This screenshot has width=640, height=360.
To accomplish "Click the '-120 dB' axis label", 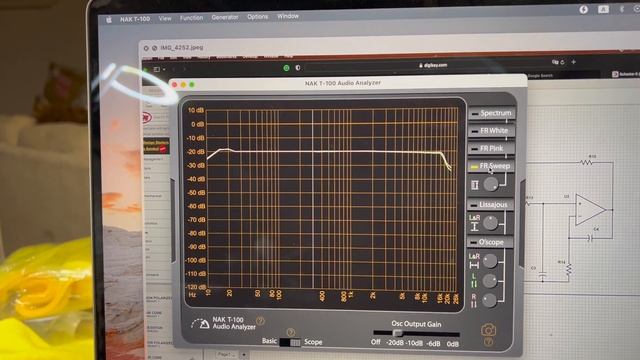I will 196,287.
